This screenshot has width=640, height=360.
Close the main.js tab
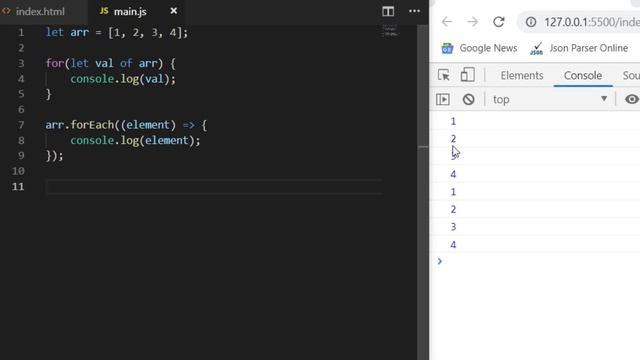(x=173, y=11)
